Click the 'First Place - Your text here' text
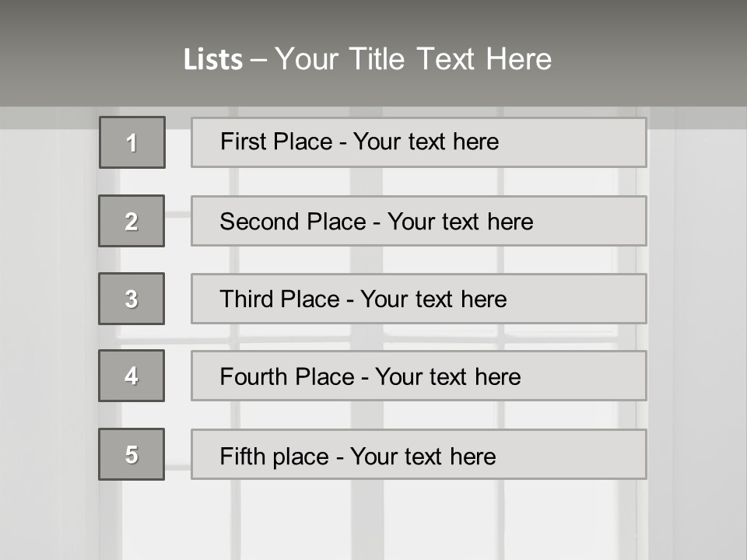 click(359, 142)
